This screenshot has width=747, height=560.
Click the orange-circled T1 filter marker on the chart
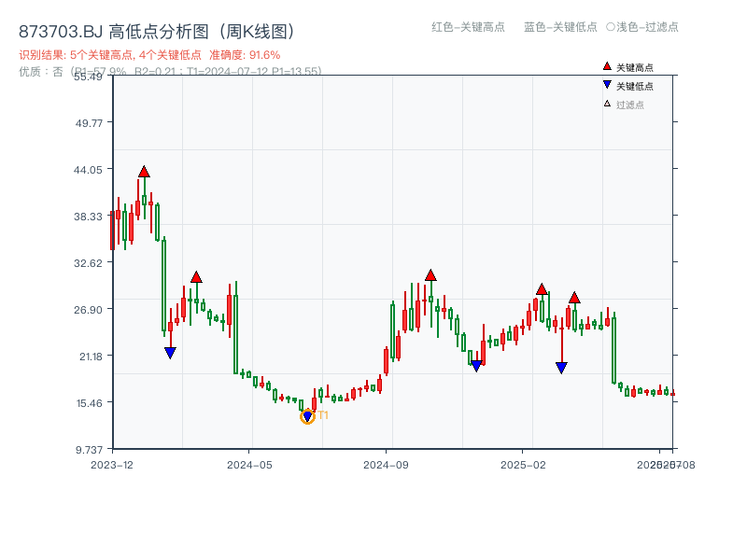[307, 415]
